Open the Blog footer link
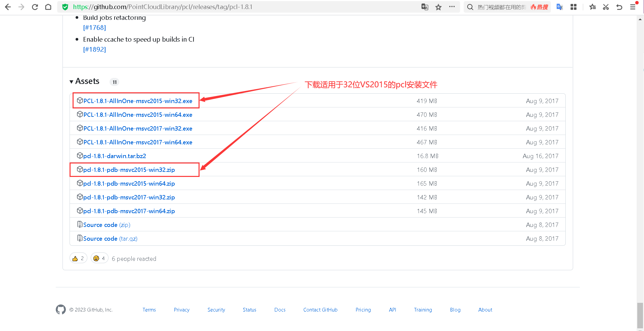This screenshot has width=644, height=331. (x=455, y=310)
